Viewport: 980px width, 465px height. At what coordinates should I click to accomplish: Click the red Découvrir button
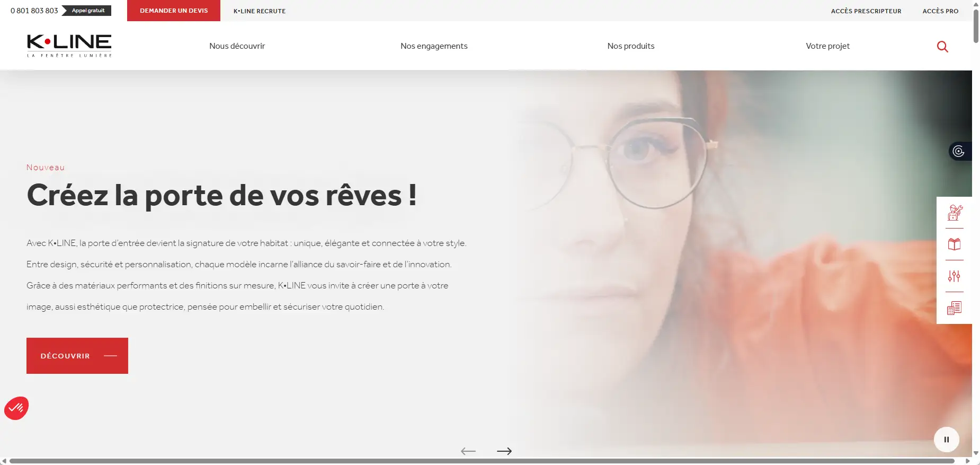(77, 356)
